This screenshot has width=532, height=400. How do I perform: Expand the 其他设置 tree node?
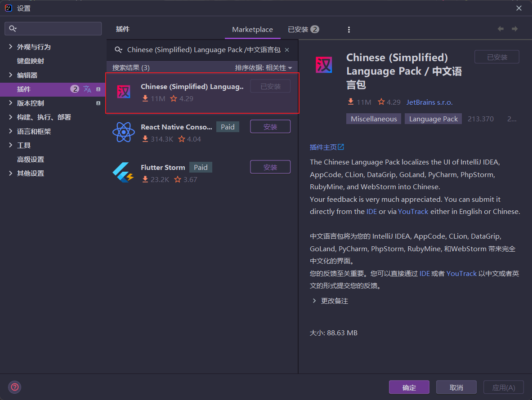tap(10, 173)
